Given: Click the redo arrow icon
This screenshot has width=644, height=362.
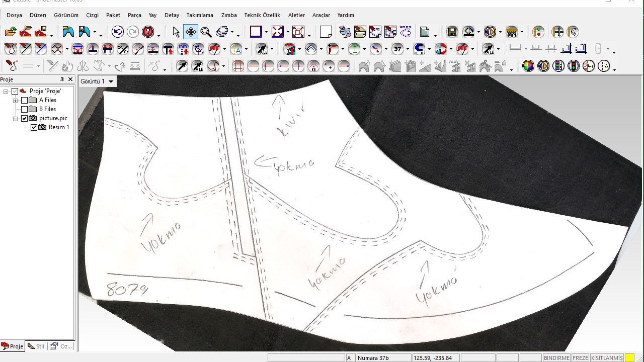Looking at the screenshot, I should pos(133,32).
